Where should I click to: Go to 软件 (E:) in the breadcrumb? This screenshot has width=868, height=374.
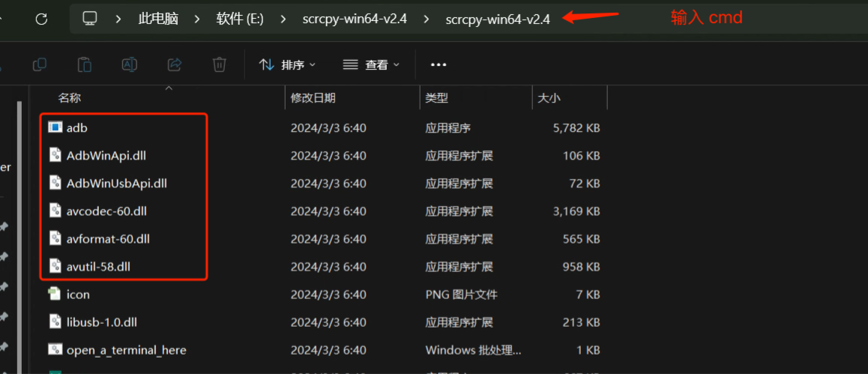coord(240,19)
